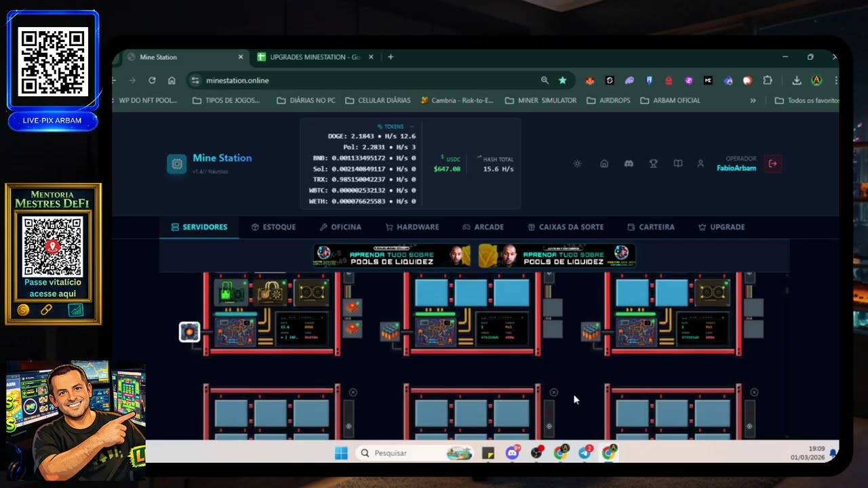Open the HARDWARE tab
Viewport: 868px width, 488px height.
pyautogui.click(x=412, y=227)
